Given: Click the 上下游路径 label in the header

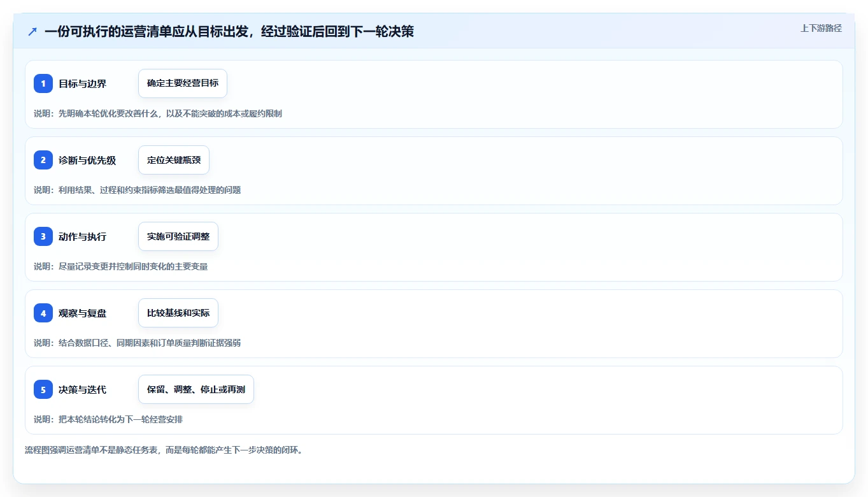Looking at the screenshot, I should 821,28.
